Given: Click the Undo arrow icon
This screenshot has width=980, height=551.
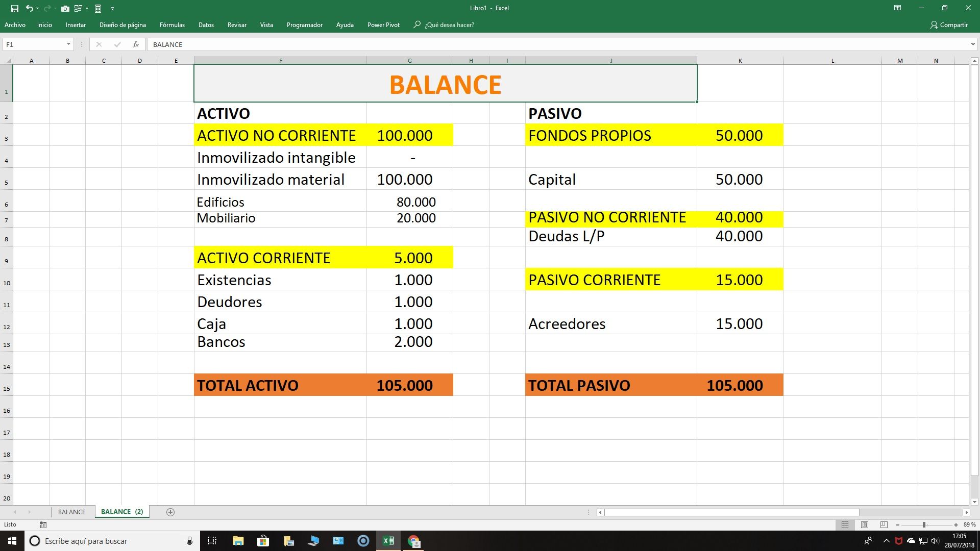Looking at the screenshot, I should [x=30, y=8].
